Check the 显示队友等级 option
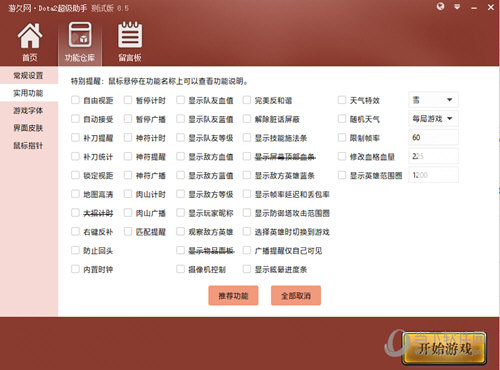Viewport: 500px width, 370px height. tap(181, 137)
